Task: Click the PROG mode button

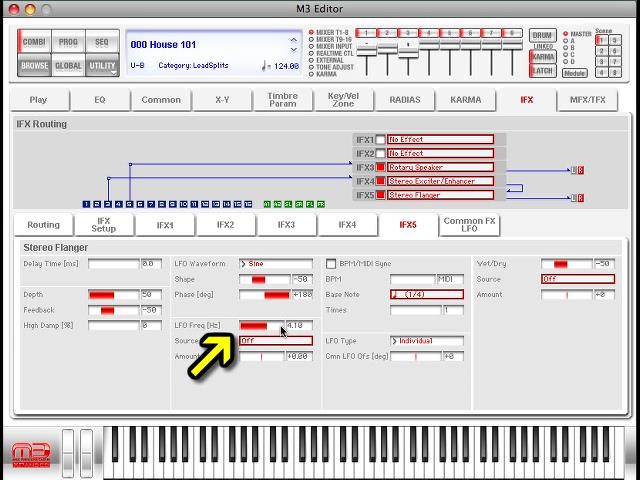Action: tap(68, 42)
